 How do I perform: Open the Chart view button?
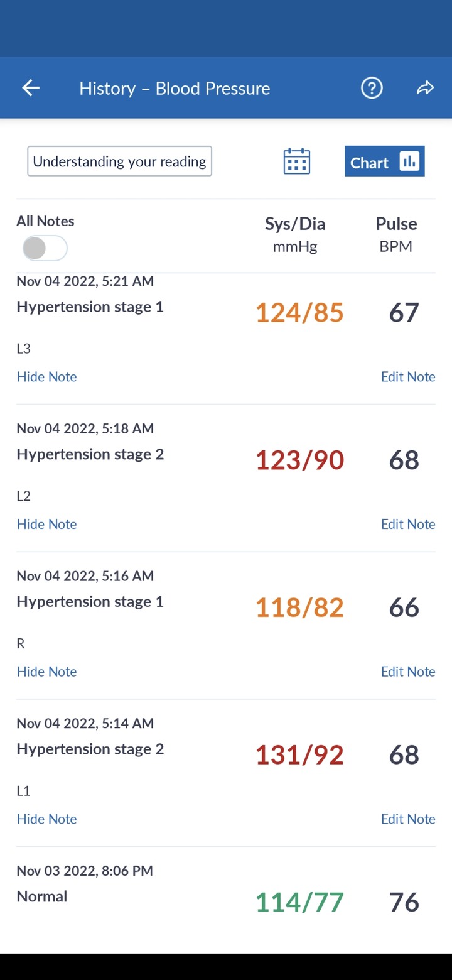click(x=385, y=161)
